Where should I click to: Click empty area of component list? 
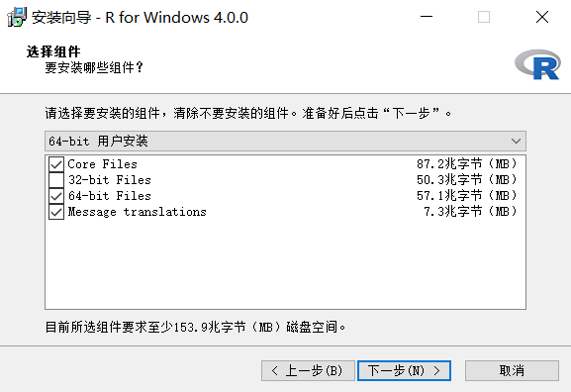(285, 264)
